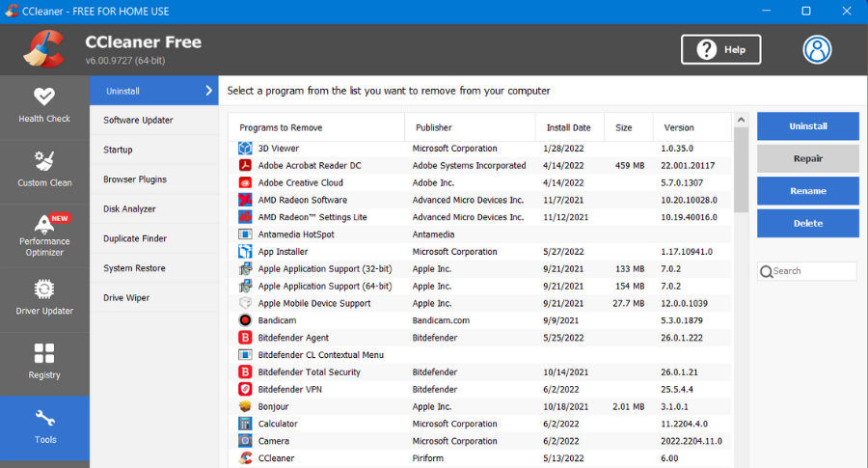Click the Bandicam.com publisher cell
Image resolution: width=868 pixels, height=468 pixels.
click(441, 320)
